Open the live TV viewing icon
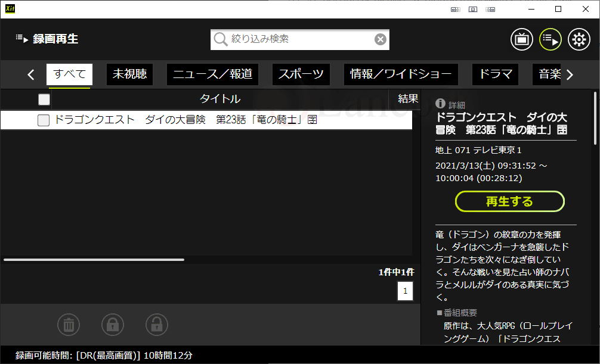Screen dimensions: 600x364 (x=521, y=39)
